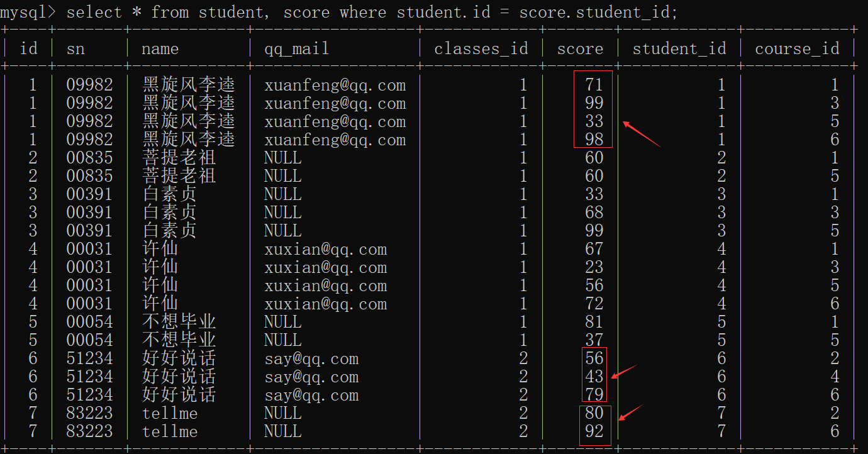
Task: Click the score column header
Action: coord(580,49)
